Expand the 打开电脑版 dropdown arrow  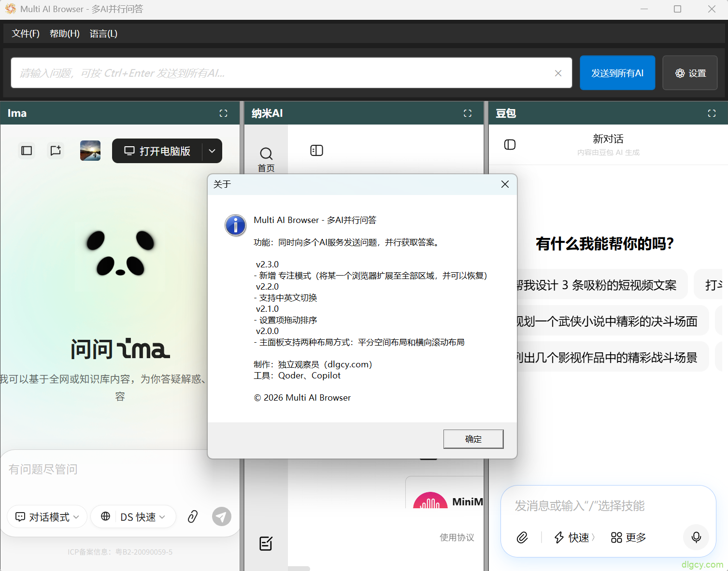click(x=212, y=151)
